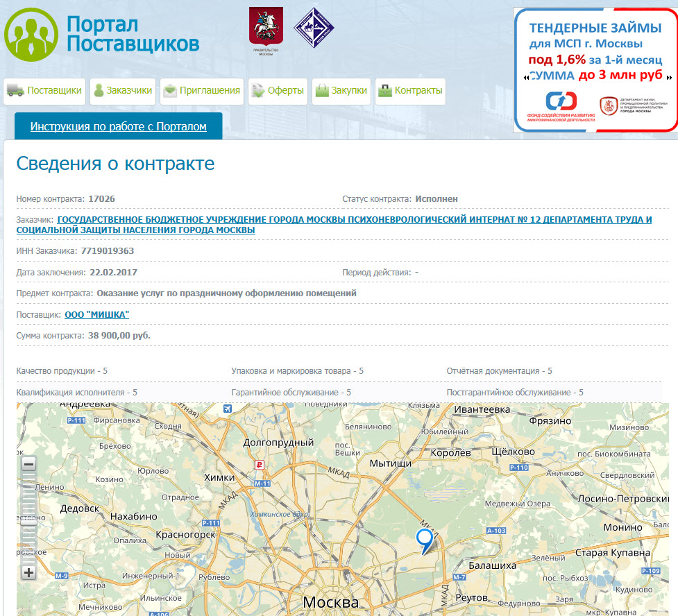
Task: Open the Оферты section
Action: (278, 91)
